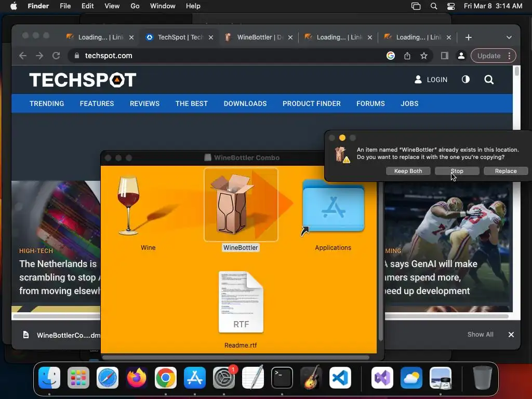Open App Store from the Dock

coord(195,378)
